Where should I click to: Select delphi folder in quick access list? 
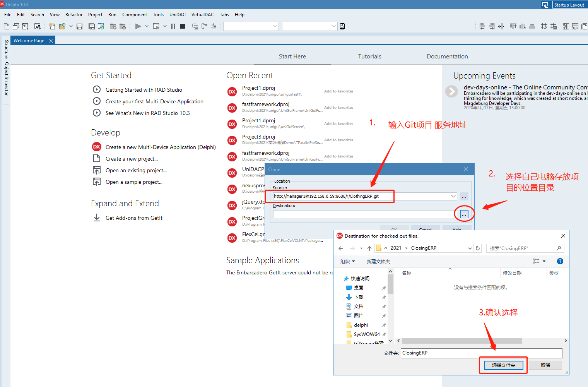tap(361, 325)
